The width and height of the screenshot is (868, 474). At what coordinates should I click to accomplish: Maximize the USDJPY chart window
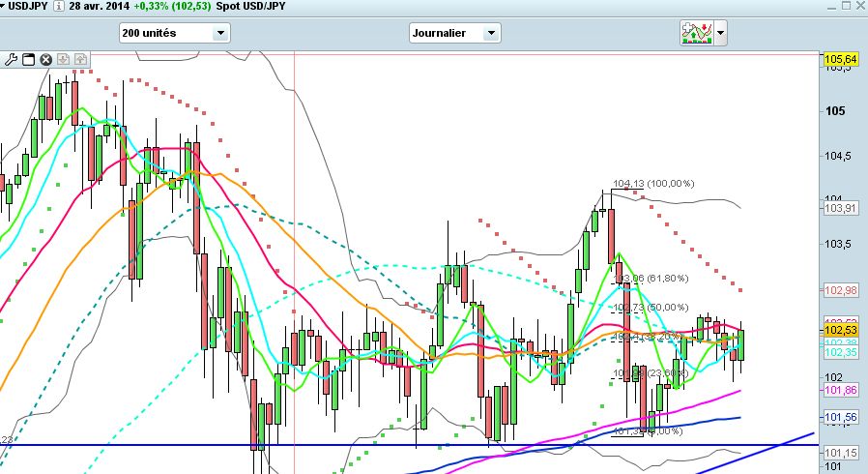tap(846, 6)
